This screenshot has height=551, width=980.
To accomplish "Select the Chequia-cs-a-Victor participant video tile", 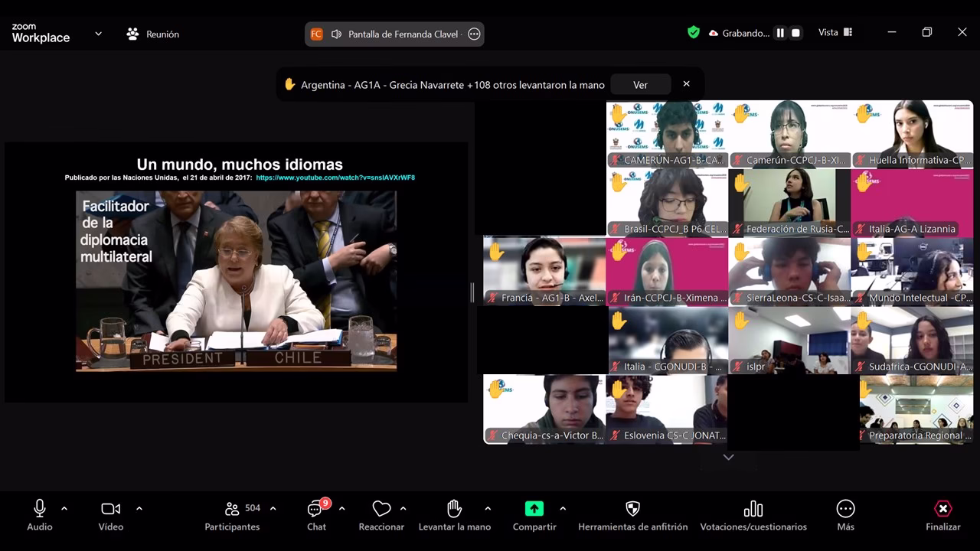I will [x=544, y=409].
